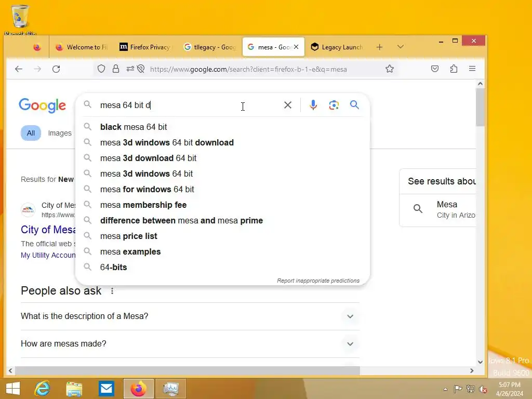Switch to the Firefox Privacy tab
The width and height of the screenshot is (532, 399).
tap(145, 47)
